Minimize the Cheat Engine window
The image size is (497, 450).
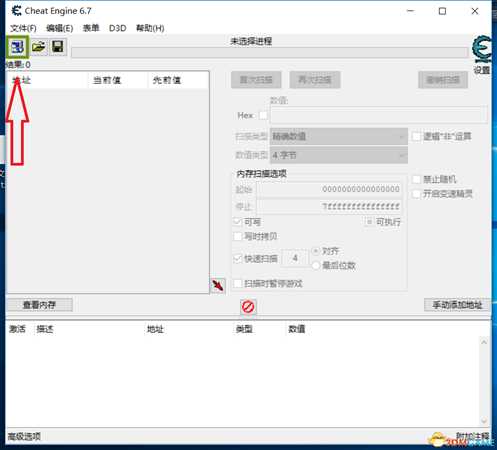410,11
